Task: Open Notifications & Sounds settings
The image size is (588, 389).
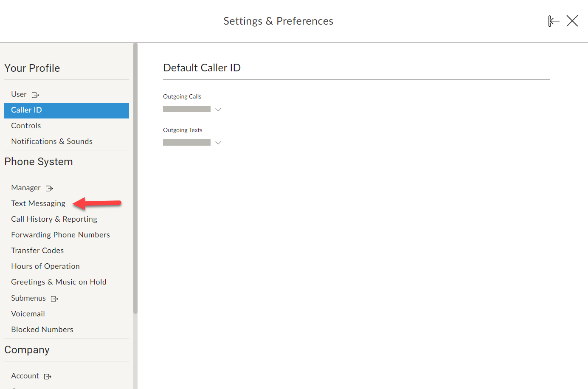Action: 52,141
